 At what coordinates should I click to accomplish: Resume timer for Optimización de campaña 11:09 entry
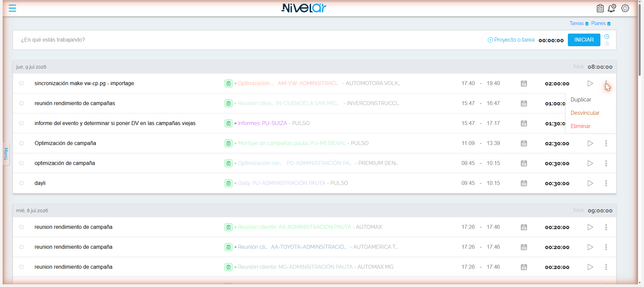590,143
